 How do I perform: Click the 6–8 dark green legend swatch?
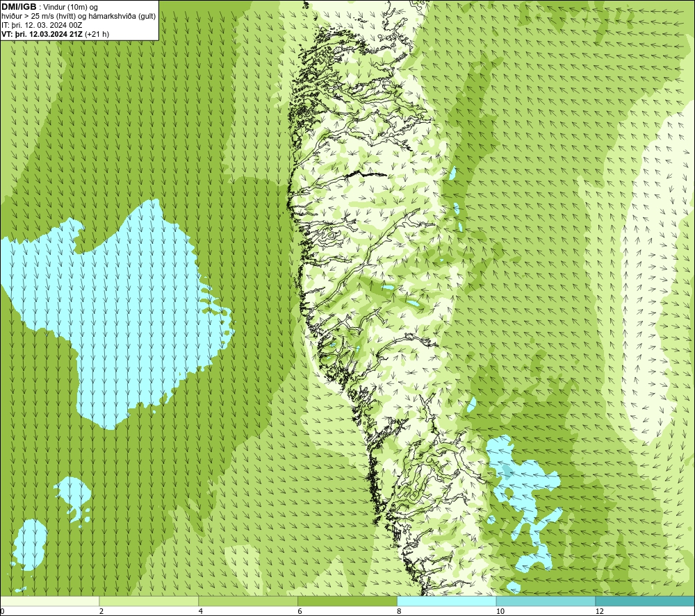[x=347, y=601]
